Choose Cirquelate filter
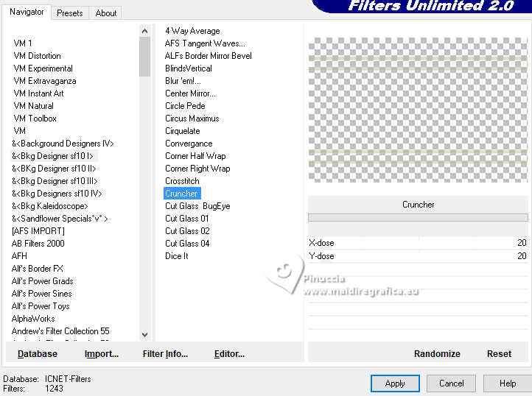The image size is (532, 396). 183,132
